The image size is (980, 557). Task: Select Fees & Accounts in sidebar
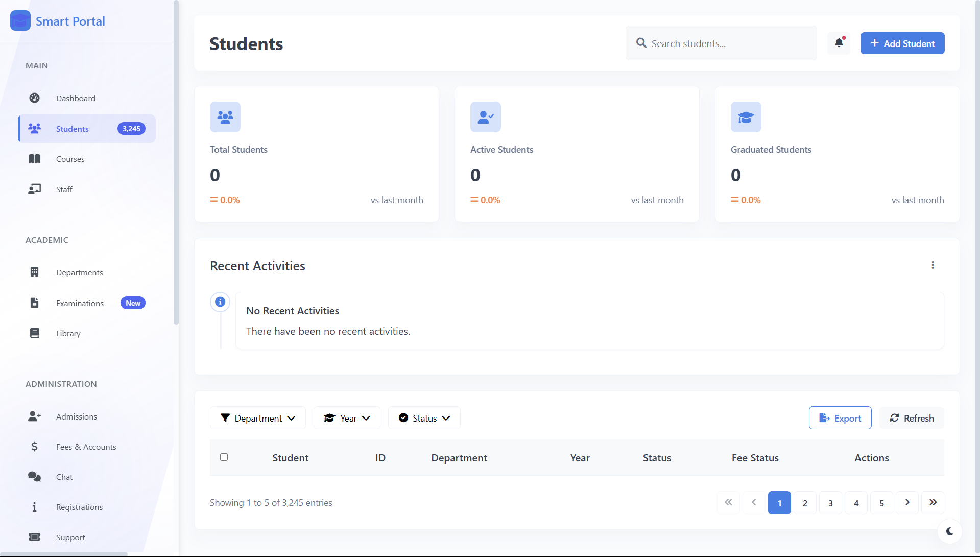pos(86,446)
